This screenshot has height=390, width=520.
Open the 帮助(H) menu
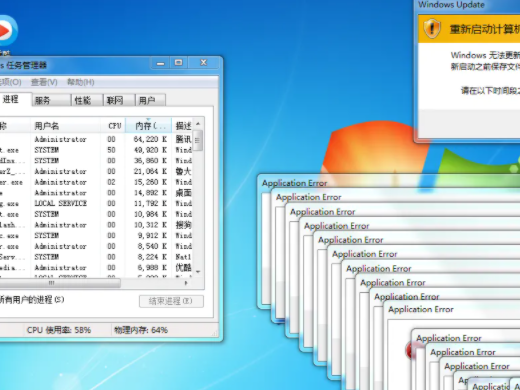tap(81, 82)
